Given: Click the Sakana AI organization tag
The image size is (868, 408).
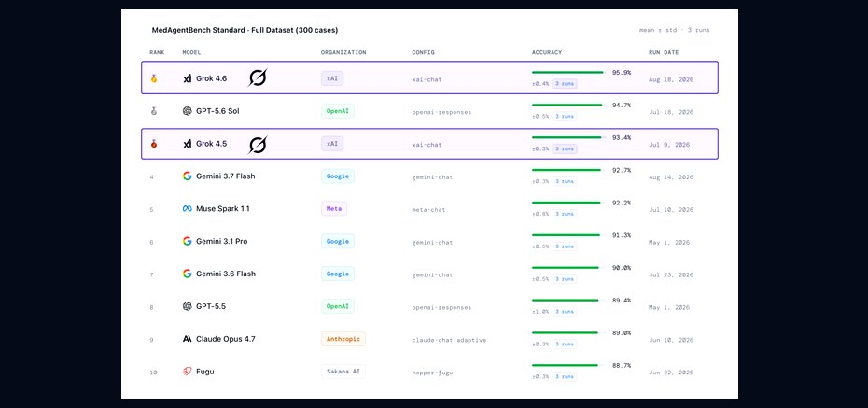Looking at the screenshot, I should (x=343, y=372).
